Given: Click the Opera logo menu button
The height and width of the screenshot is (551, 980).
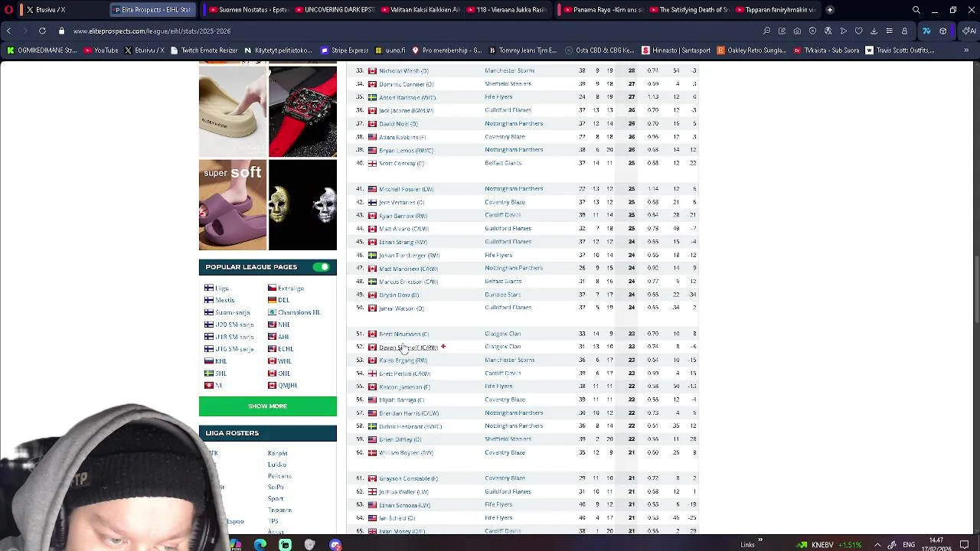Looking at the screenshot, I should (x=8, y=10).
